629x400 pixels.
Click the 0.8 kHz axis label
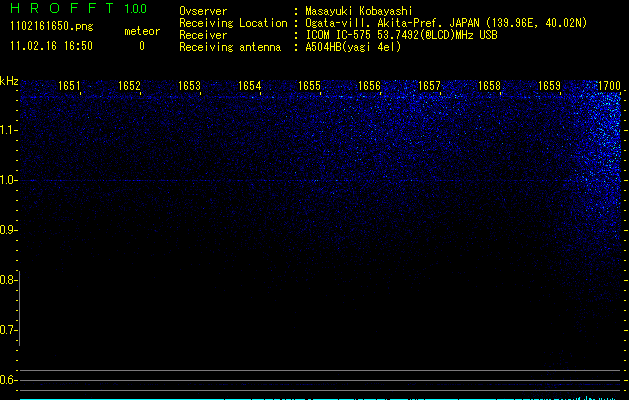8,280
